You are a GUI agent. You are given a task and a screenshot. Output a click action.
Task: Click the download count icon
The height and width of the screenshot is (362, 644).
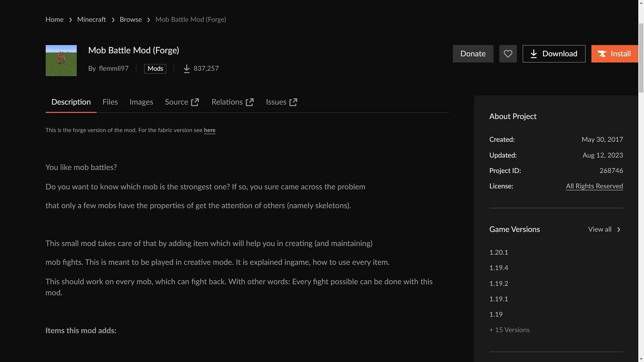[x=186, y=68]
